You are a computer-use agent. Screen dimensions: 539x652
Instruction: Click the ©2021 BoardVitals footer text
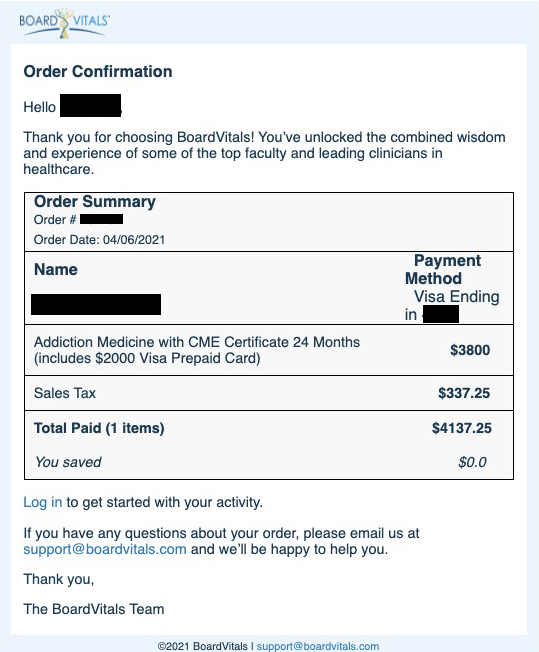click(x=203, y=646)
